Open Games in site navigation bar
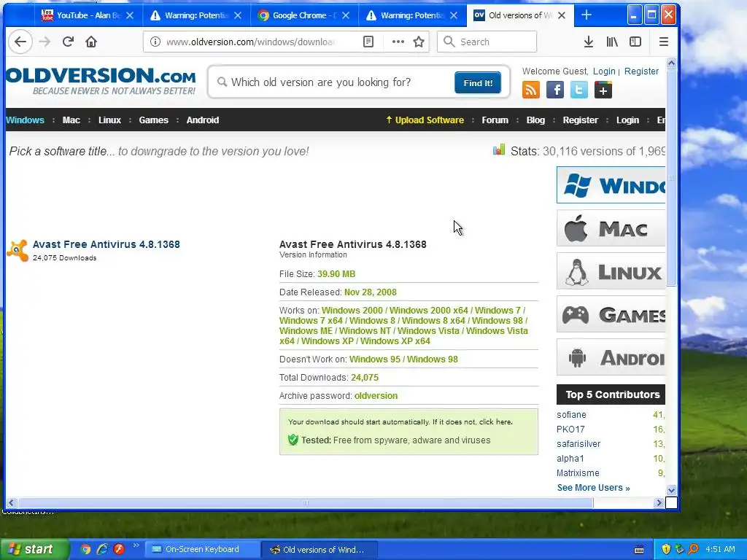 tap(153, 120)
